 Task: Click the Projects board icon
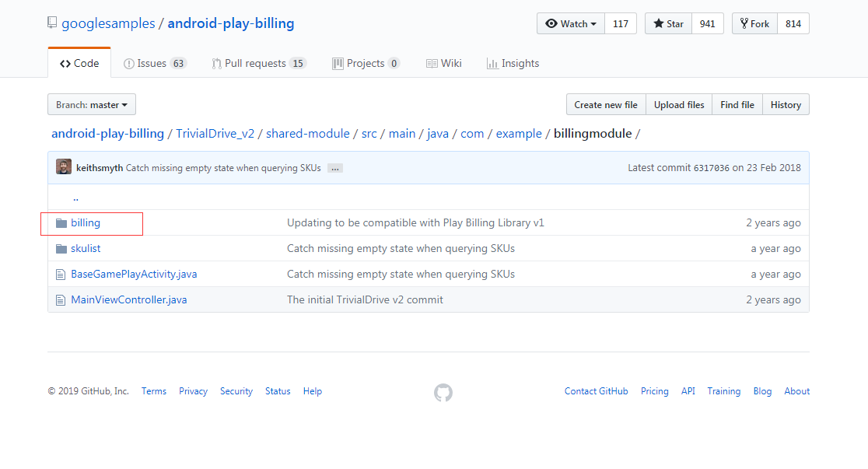click(x=338, y=63)
